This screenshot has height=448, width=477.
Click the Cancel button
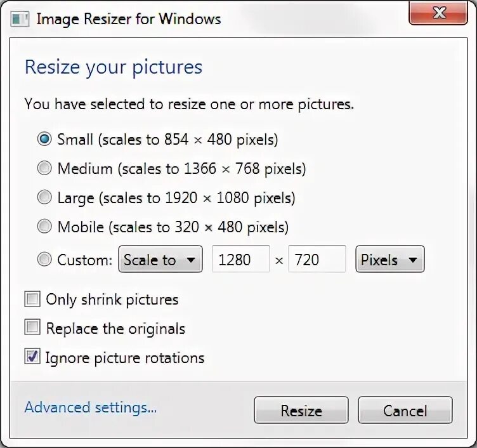(x=405, y=410)
